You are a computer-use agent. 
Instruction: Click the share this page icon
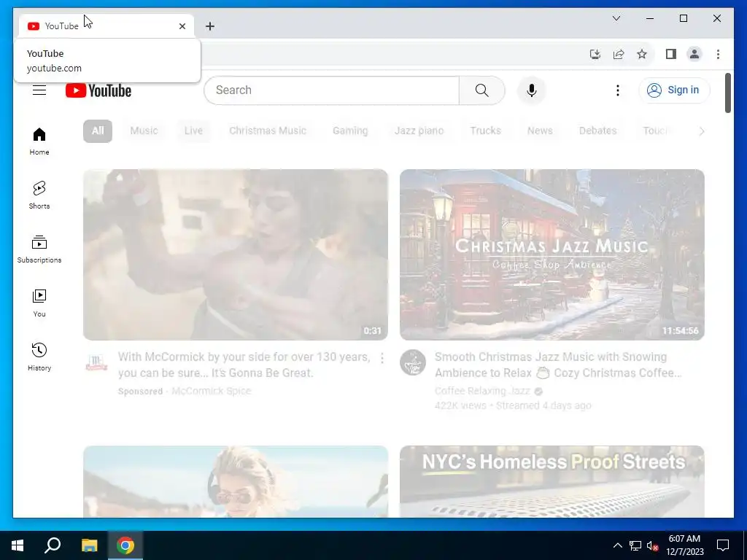(x=619, y=54)
